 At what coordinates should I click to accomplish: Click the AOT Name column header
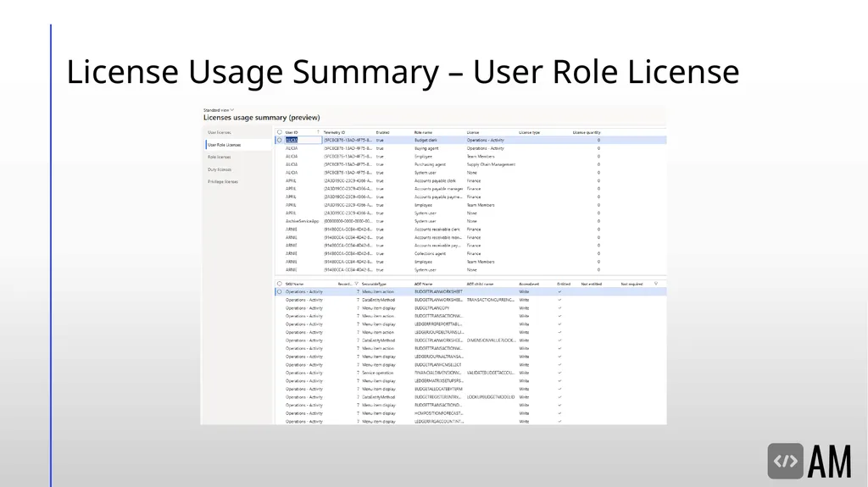pyautogui.click(x=423, y=284)
